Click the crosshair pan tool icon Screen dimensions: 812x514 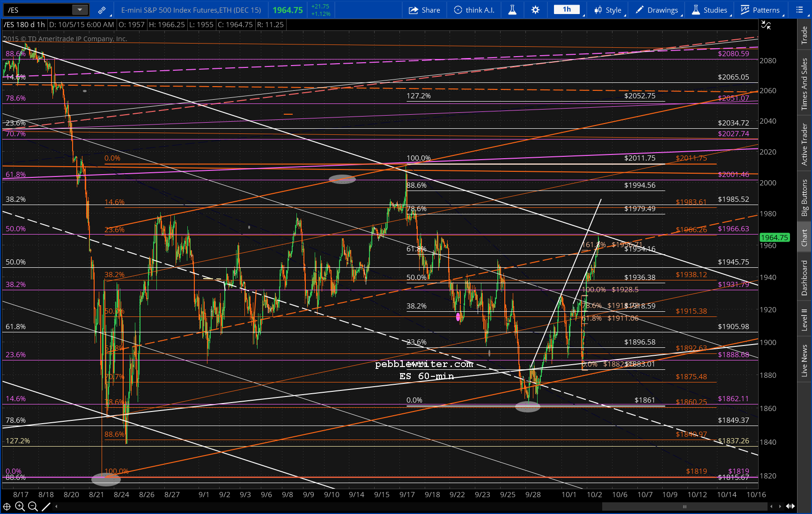tap(7, 507)
